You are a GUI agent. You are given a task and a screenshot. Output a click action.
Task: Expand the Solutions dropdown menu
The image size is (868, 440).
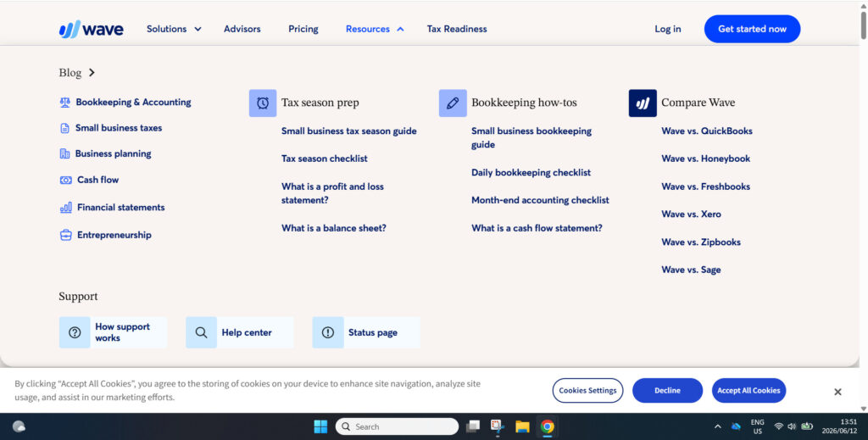pos(174,29)
